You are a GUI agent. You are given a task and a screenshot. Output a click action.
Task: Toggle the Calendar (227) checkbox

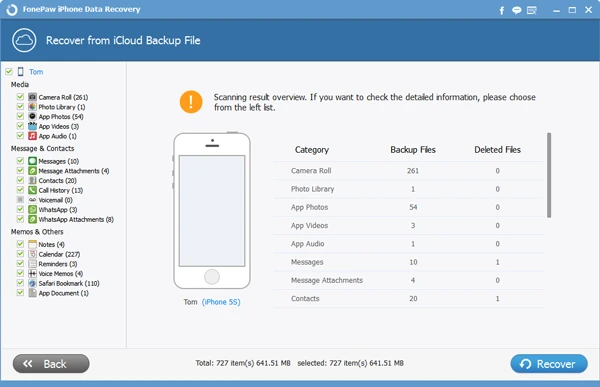coord(20,254)
